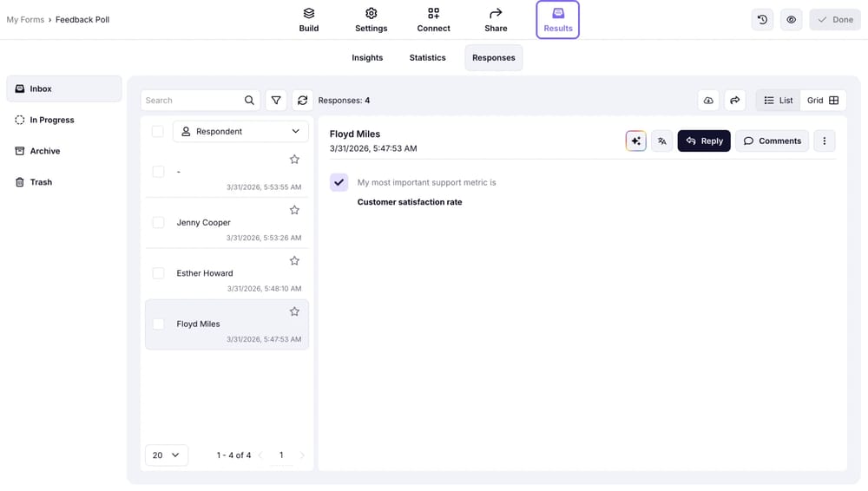Click the preview eye icon

[x=791, y=19]
